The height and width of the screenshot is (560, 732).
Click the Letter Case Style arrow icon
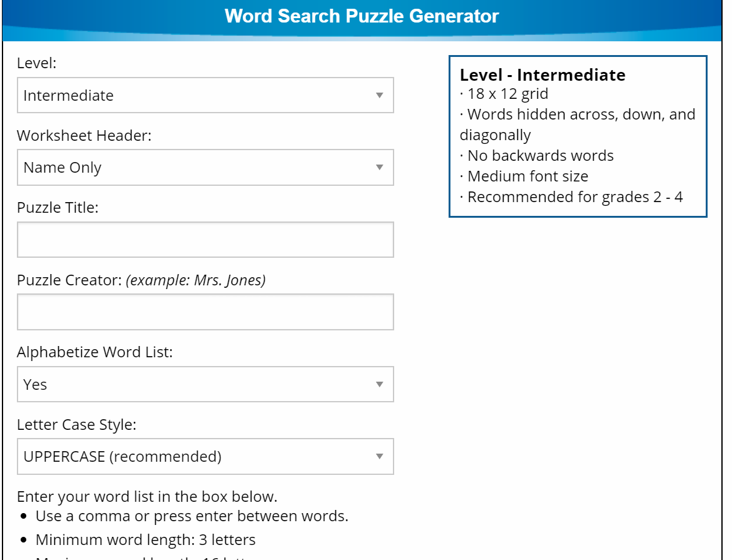tap(379, 456)
